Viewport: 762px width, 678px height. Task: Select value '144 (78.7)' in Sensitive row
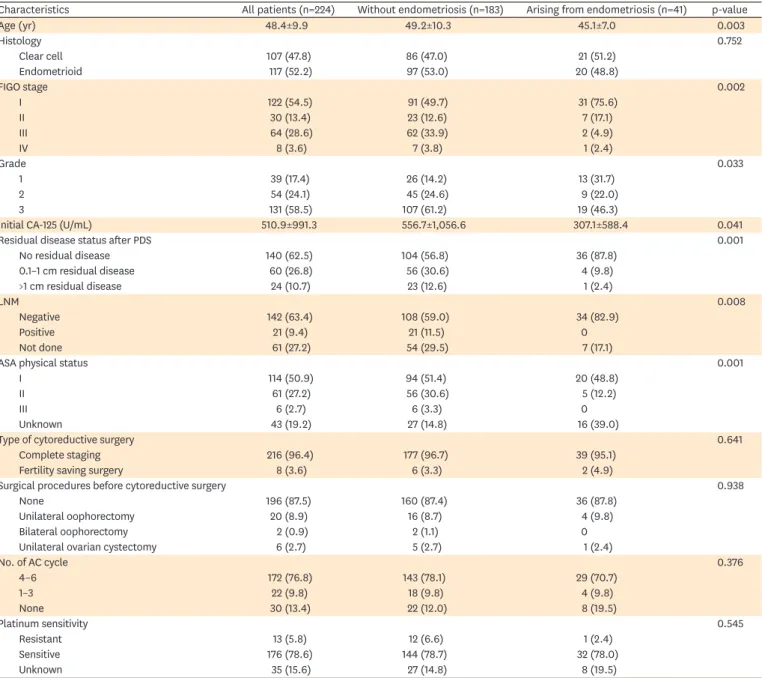pos(424,655)
